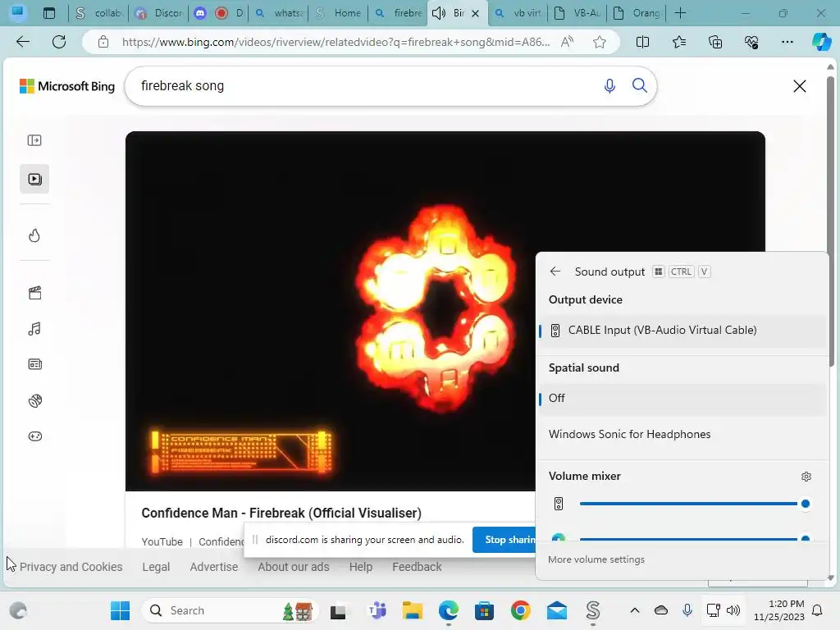Screen dimensions: 840x630
Task: Open About our ads link
Action: pos(294,567)
